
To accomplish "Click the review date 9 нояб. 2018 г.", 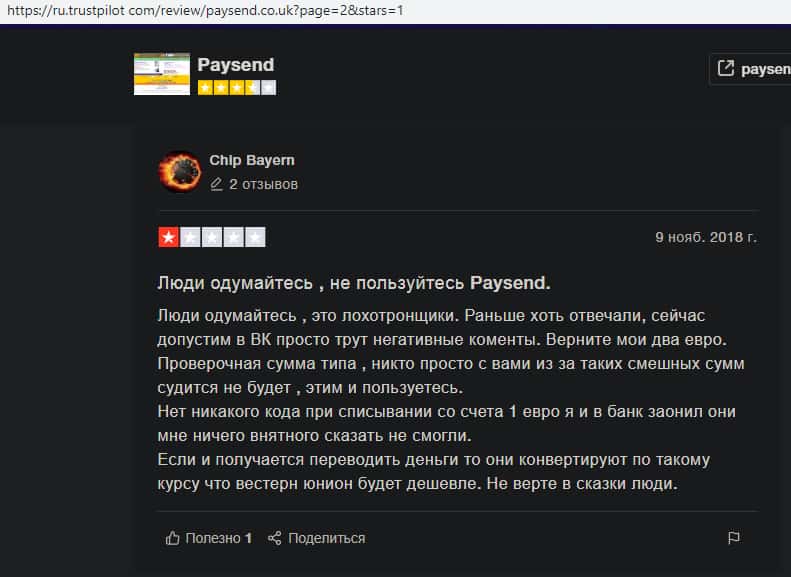I will (706, 237).
